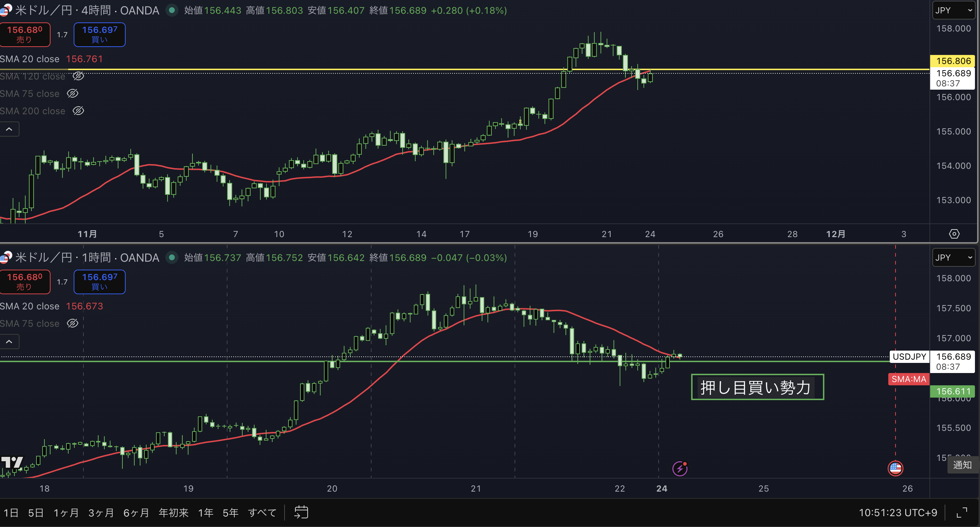980x527 pixels.
Task: Collapse the lower chart indicator legend
Action: [x=9, y=342]
